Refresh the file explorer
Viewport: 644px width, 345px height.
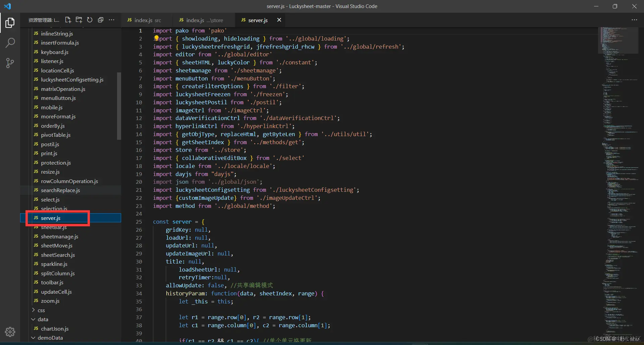[90, 20]
